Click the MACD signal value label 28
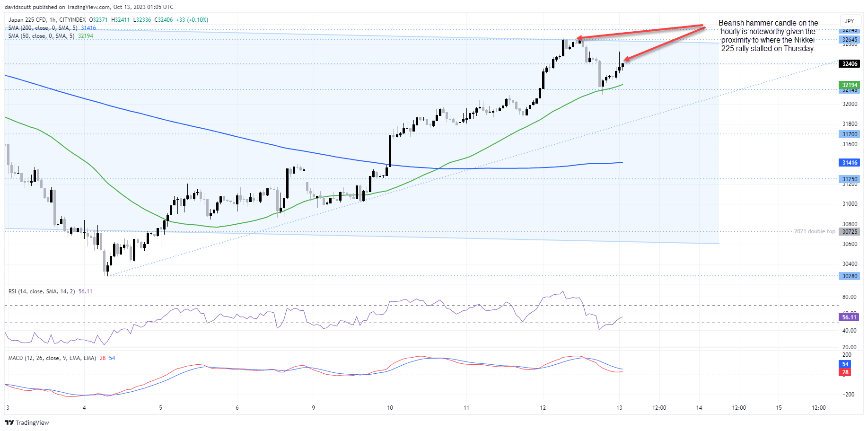868x431 pixels. (845, 372)
